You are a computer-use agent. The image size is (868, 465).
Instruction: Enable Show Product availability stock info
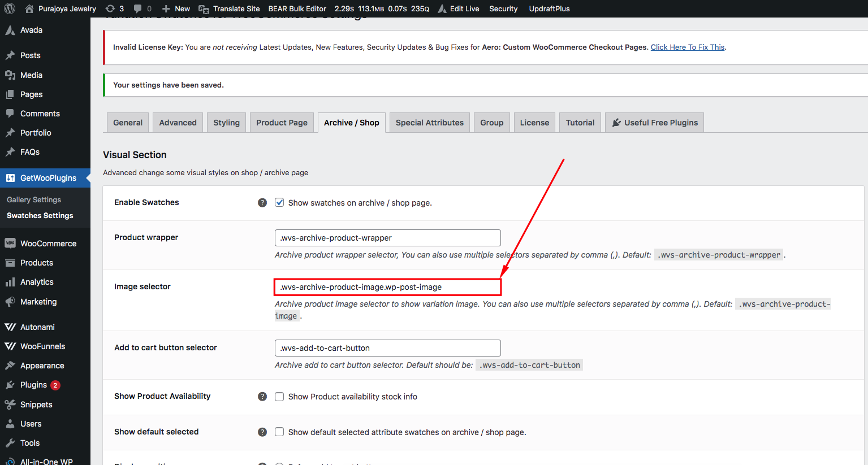point(279,397)
